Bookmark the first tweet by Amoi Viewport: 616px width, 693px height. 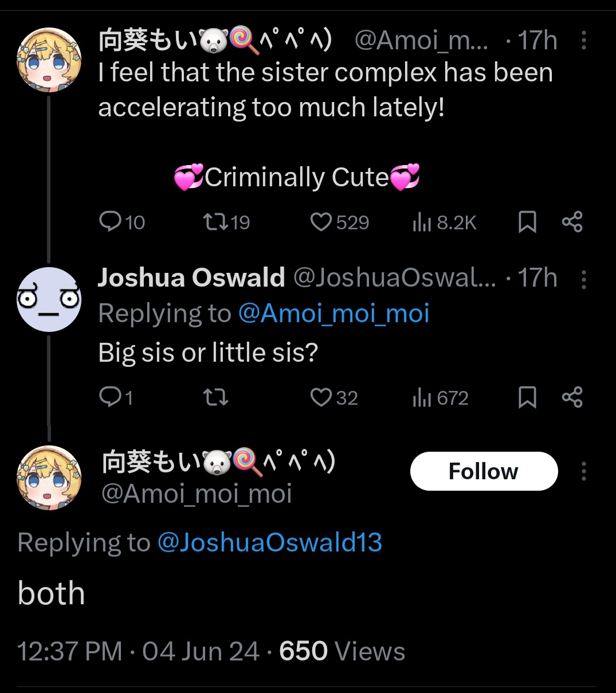click(x=527, y=222)
